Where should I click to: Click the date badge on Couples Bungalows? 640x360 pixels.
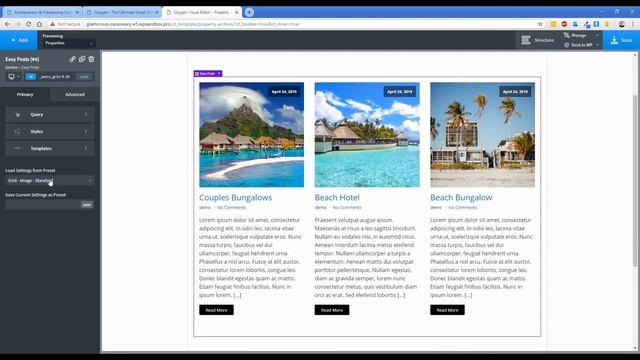coord(284,91)
